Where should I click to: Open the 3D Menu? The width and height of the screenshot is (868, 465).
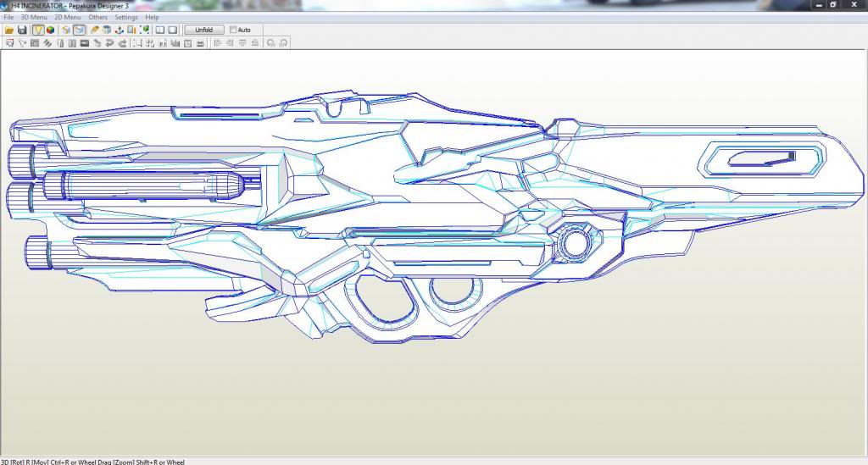point(34,17)
